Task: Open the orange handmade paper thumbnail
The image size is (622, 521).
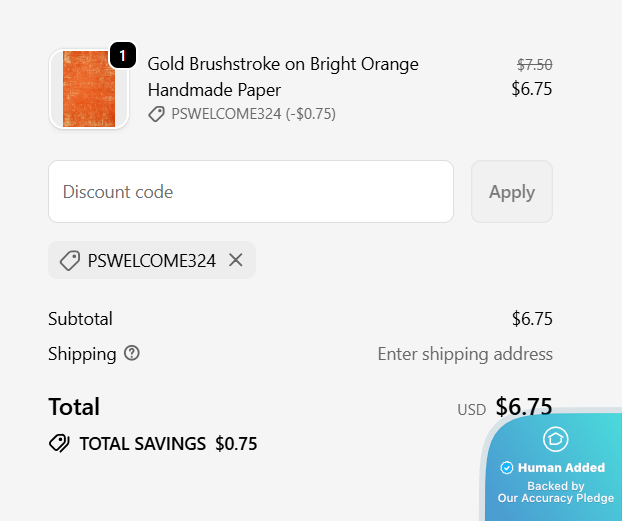Action: 89,90
